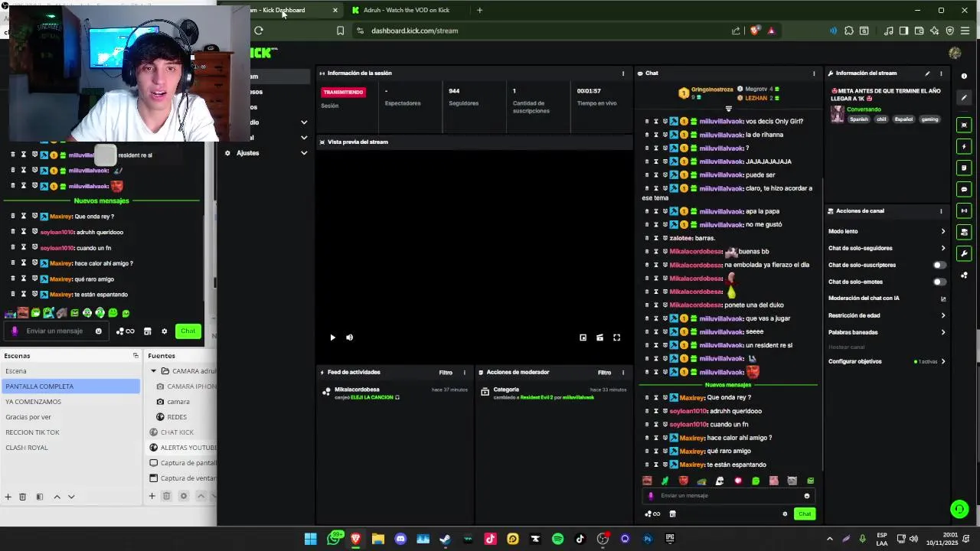Toggle Chat de solo-emotes switch

[939, 282]
